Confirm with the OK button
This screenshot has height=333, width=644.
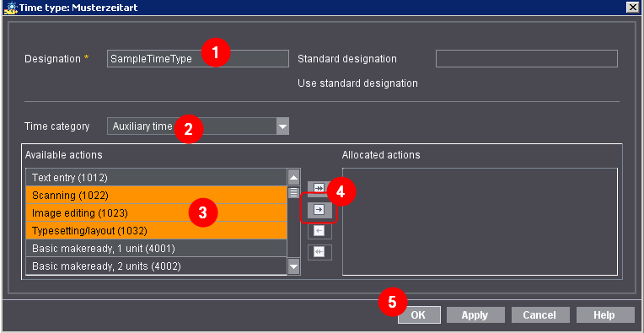tap(419, 315)
